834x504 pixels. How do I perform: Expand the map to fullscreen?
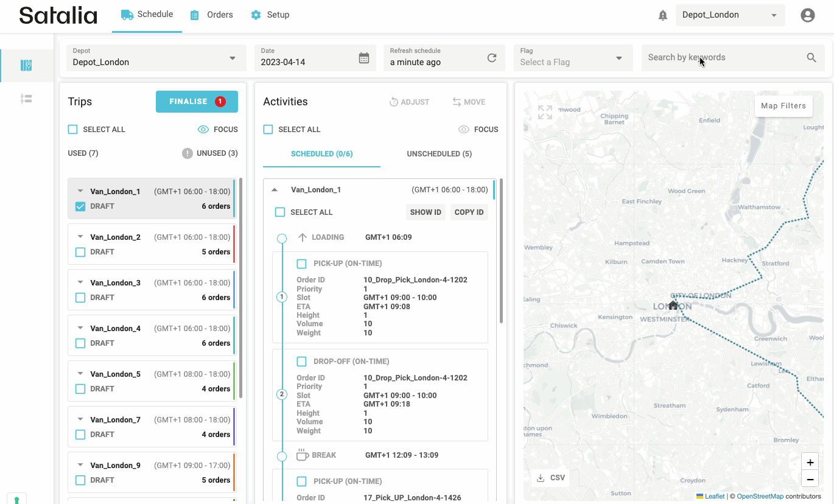(545, 113)
